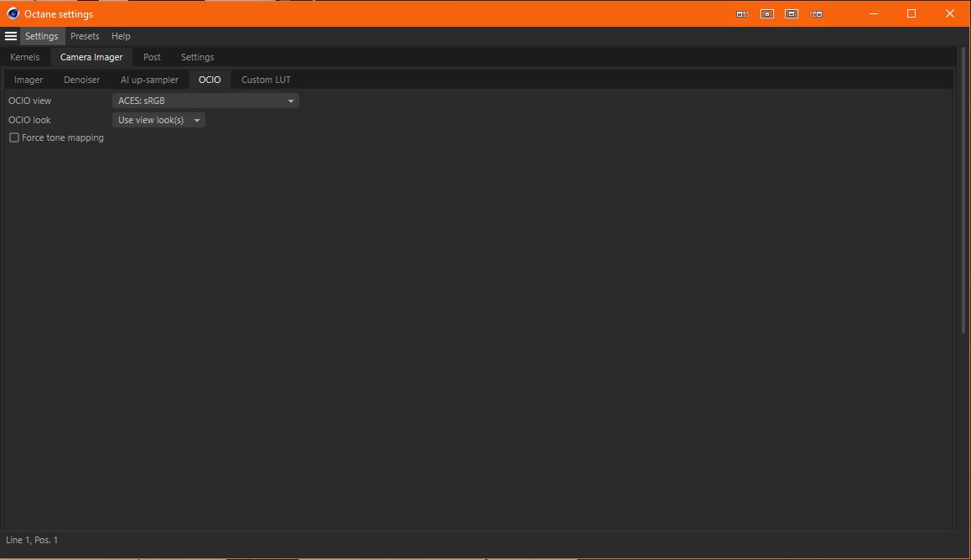Select the Camera Imager tab
This screenshot has width=971, height=560.
pos(91,57)
